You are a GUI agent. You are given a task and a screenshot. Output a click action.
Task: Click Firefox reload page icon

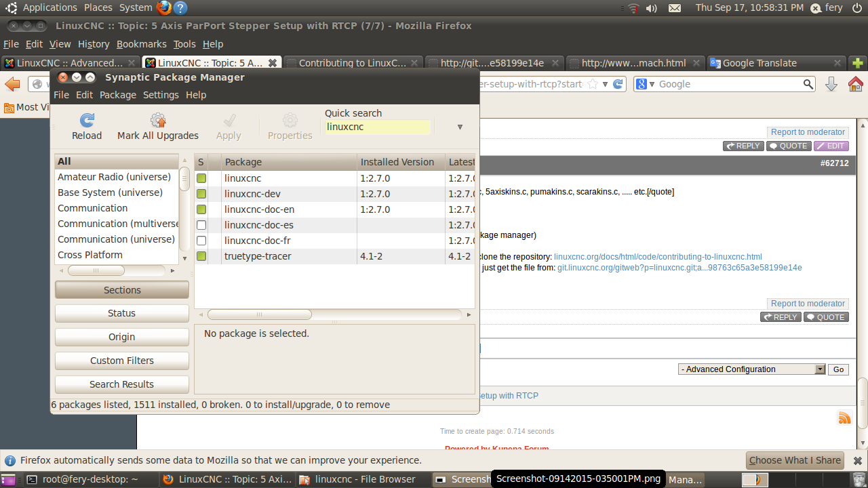coord(618,84)
